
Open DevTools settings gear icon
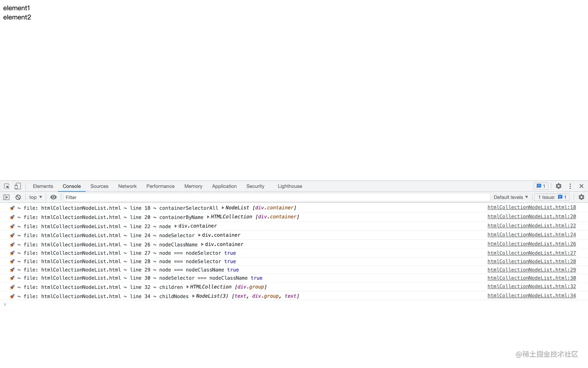[558, 186]
